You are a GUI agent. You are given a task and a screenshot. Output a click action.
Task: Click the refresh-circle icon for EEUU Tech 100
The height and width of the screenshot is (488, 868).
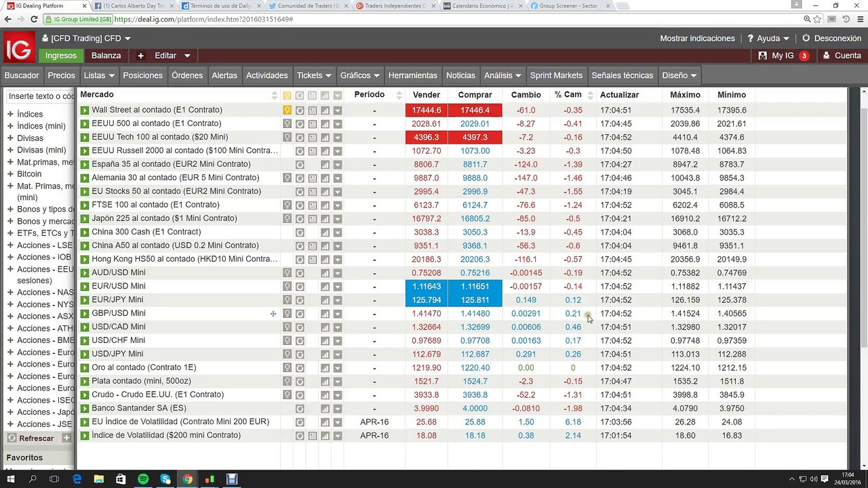300,137
